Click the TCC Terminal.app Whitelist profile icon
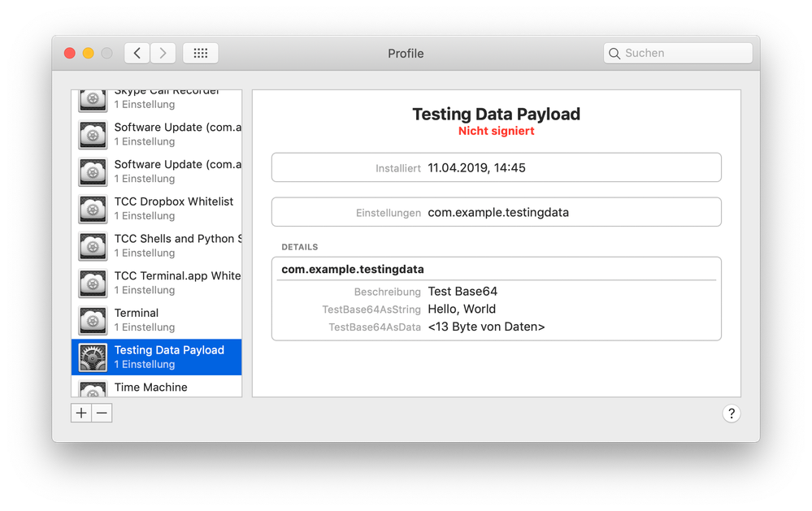The image size is (812, 511). pos(93,283)
